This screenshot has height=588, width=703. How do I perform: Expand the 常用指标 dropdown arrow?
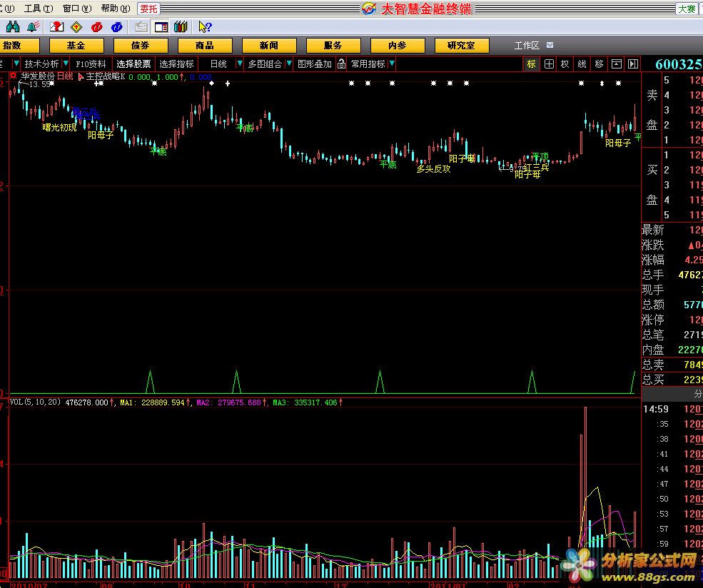392,64
